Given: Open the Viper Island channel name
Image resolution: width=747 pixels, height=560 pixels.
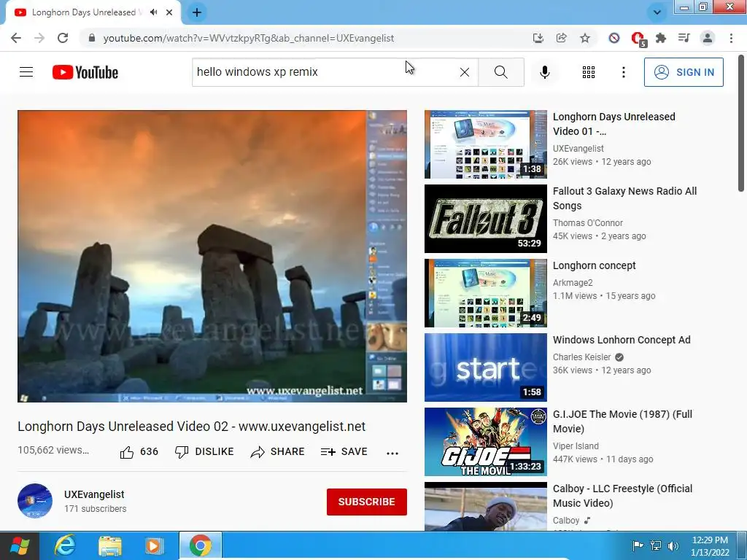Looking at the screenshot, I should [x=576, y=446].
